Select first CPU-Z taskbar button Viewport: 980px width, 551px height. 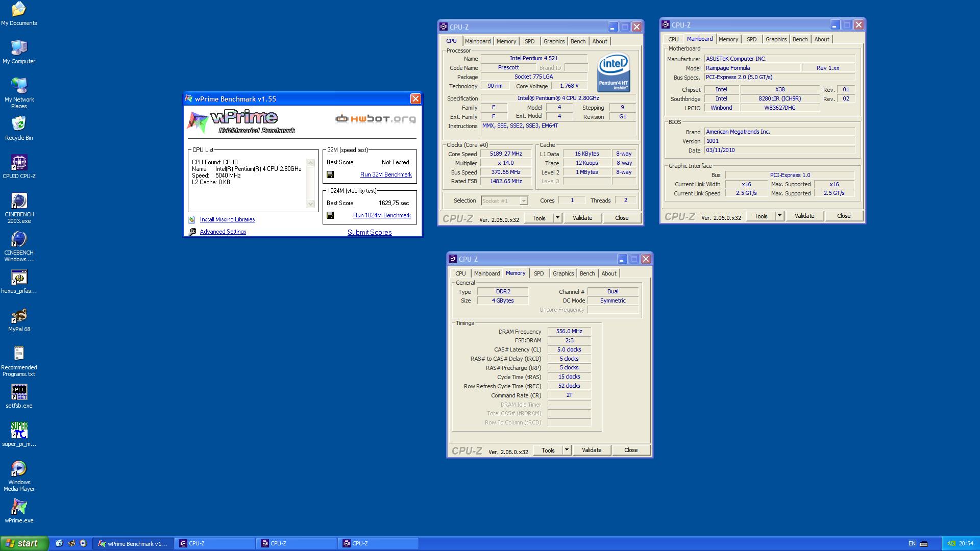(215, 544)
